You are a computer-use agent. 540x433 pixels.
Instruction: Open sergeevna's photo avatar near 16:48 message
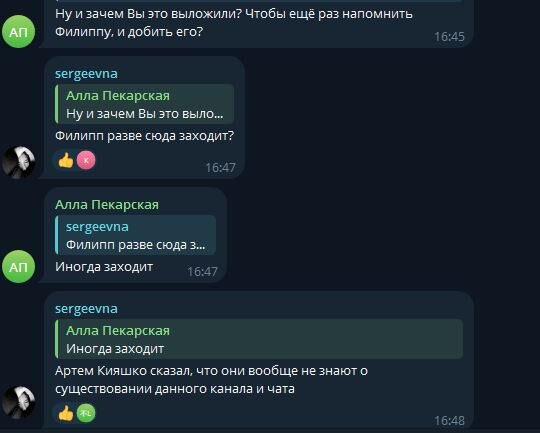point(18,402)
